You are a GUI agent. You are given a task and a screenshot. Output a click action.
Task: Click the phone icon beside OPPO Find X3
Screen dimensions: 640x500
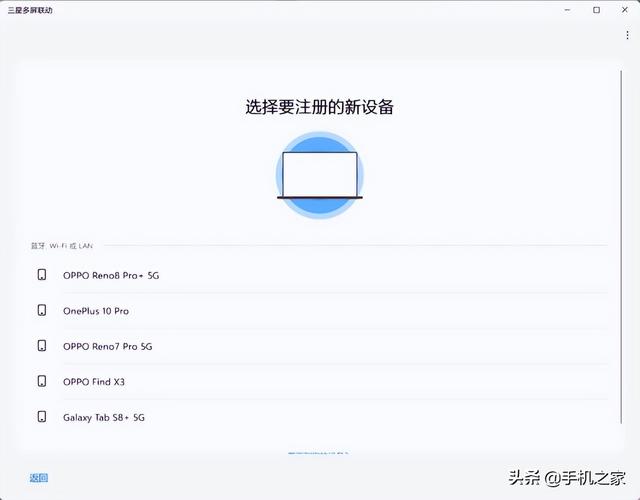[42, 381]
